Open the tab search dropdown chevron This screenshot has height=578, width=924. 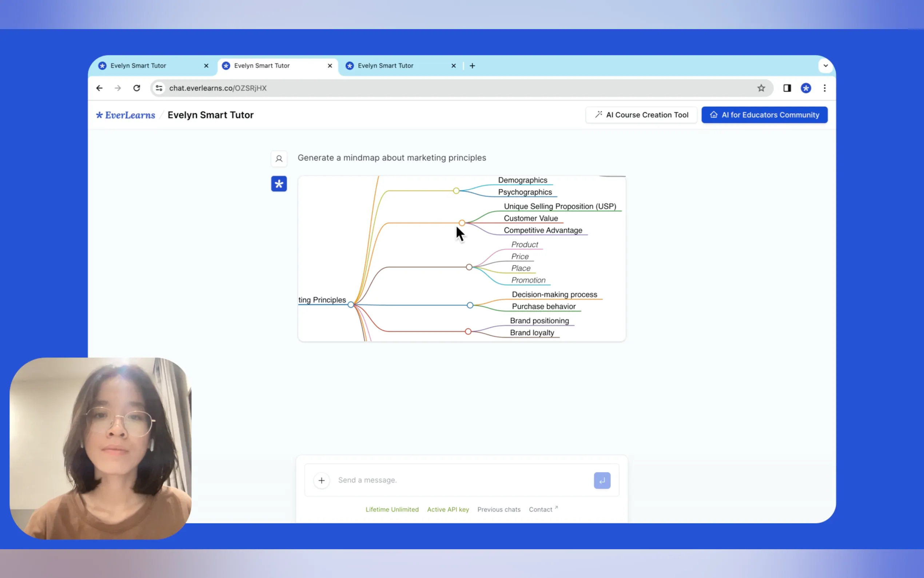pos(825,66)
